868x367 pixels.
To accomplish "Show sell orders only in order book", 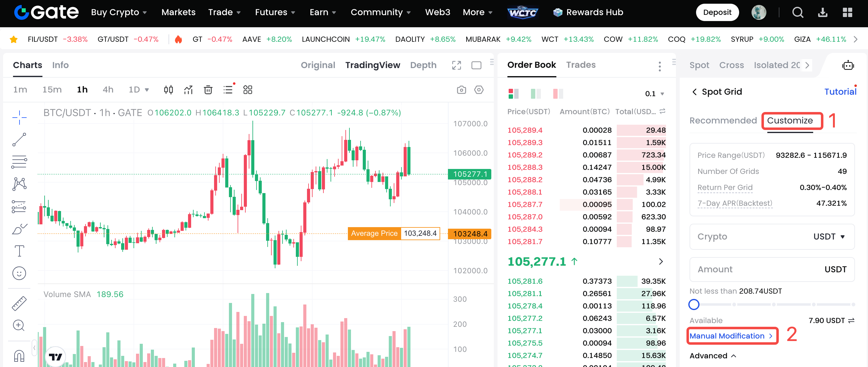I will click(x=558, y=93).
